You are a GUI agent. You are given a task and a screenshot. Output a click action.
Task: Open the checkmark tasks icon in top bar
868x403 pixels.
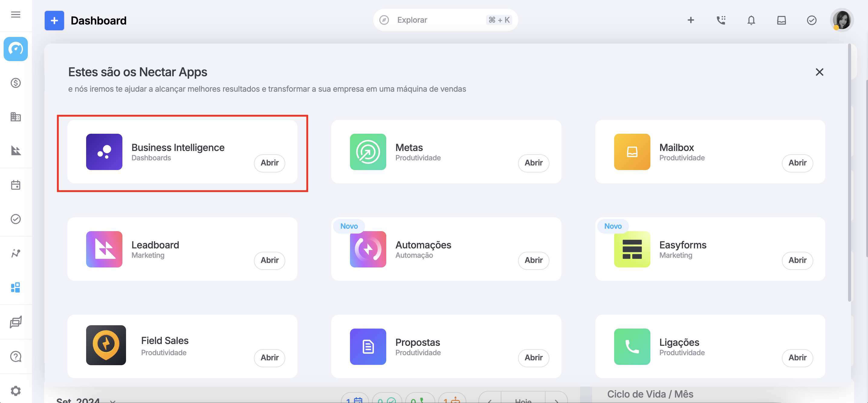[811, 20]
